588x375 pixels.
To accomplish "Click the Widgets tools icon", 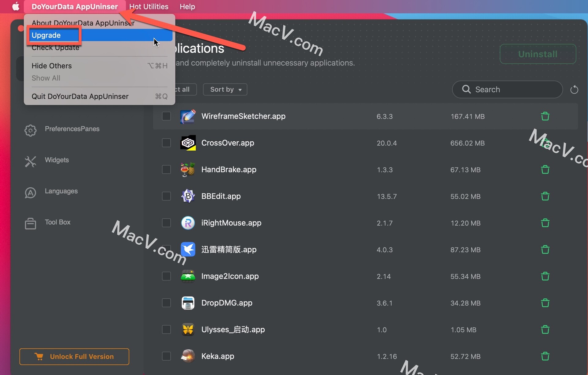I will (x=30, y=161).
